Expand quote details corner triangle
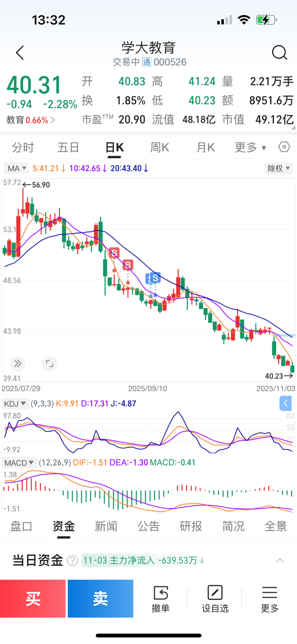Screen dimensions: 297x644 click(x=293, y=127)
